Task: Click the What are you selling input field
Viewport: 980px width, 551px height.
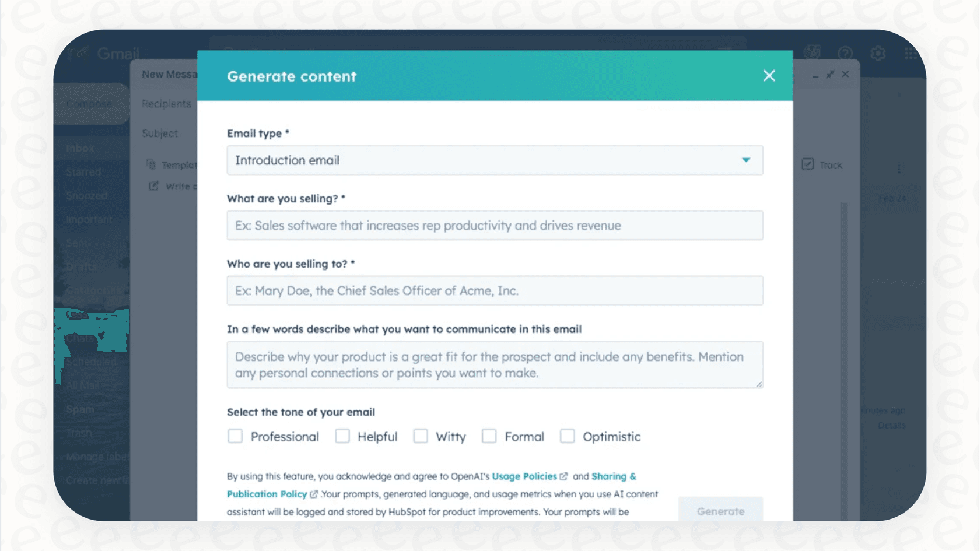Action: point(495,226)
